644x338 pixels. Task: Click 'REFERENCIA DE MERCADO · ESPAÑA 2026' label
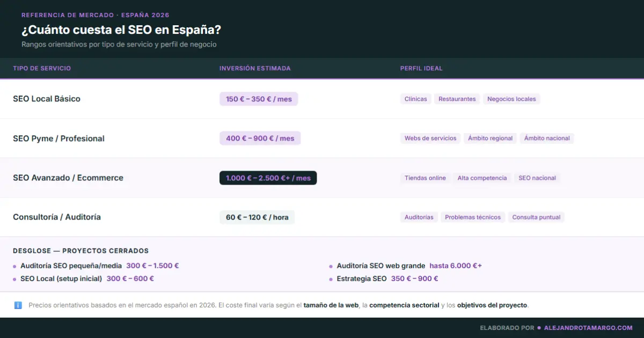point(96,15)
